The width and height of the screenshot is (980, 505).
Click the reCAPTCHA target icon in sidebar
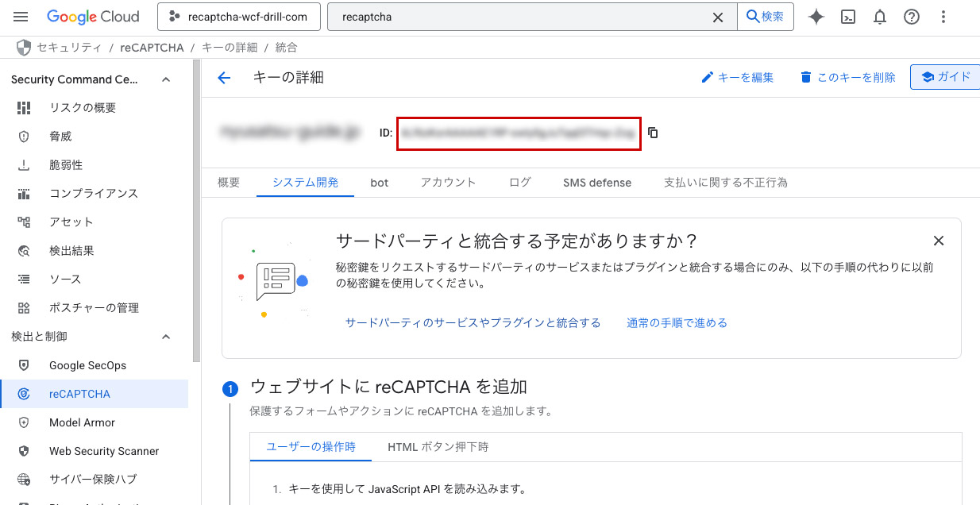pyautogui.click(x=24, y=394)
